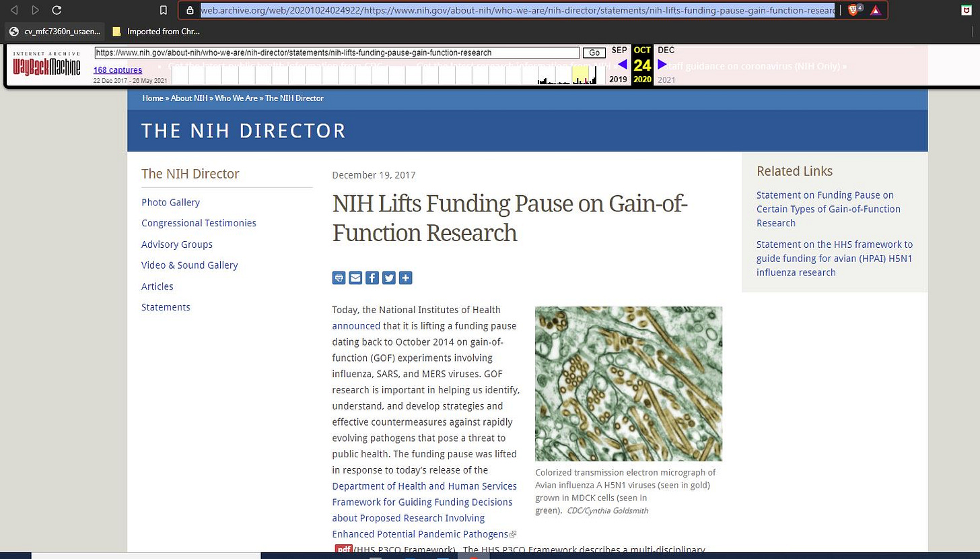Image resolution: width=980 pixels, height=559 pixels.
Task: Select the cv_mfc7360n_usaen tab
Action: pos(55,31)
